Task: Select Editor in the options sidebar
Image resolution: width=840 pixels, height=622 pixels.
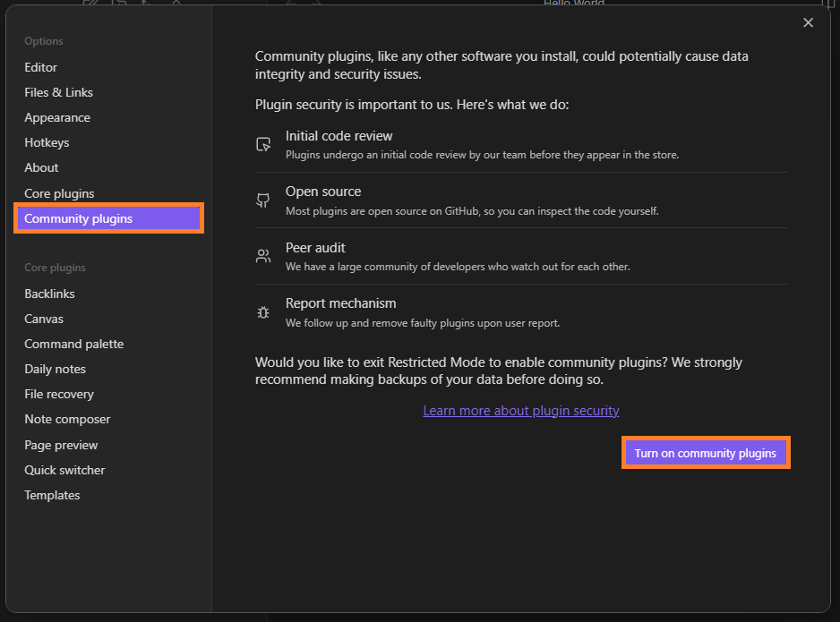Action: (x=40, y=67)
